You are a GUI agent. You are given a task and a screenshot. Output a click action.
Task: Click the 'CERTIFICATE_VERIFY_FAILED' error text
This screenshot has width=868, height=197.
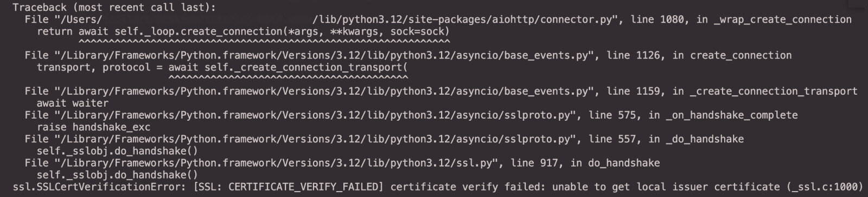pyautogui.click(x=303, y=187)
